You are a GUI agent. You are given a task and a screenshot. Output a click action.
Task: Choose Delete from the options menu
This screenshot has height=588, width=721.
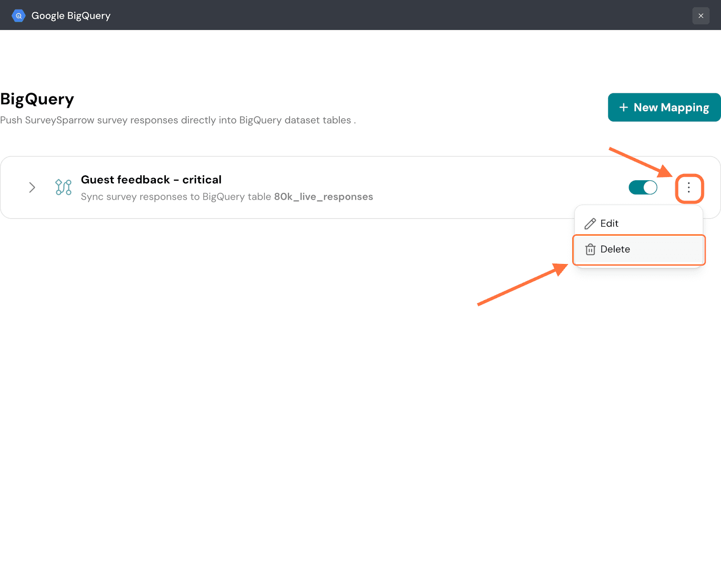coord(615,249)
